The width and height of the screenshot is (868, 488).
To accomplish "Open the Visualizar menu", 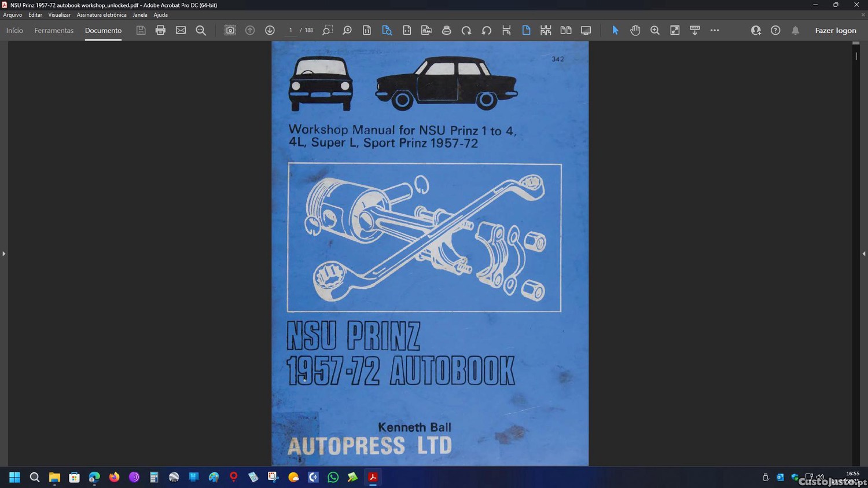I will (x=59, y=15).
